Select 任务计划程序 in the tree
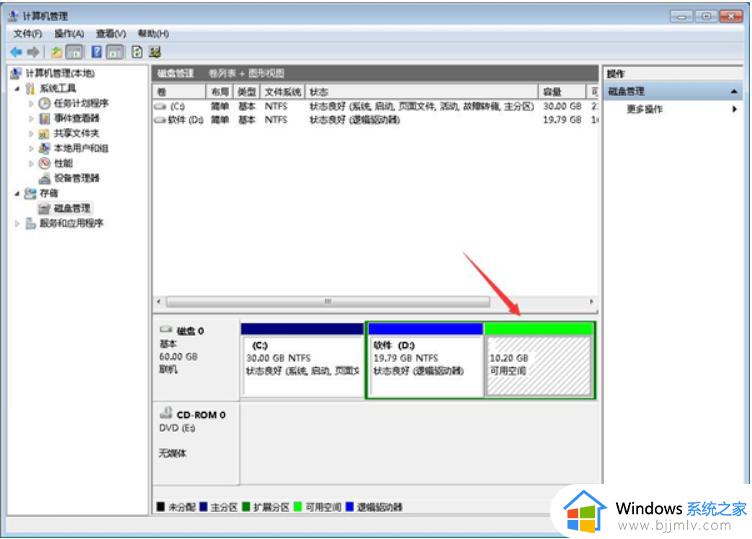Image resolution: width=752 pixels, height=539 pixels. pyautogui.click(x=81, y=103)
